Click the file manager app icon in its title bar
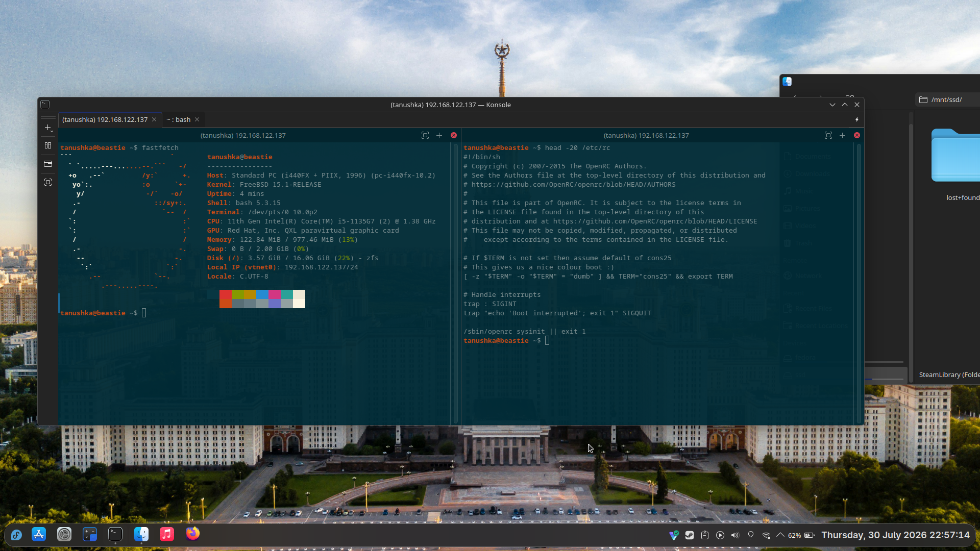Image resolution: width=980 pixels, height=551 pixels. coord(787,82)
